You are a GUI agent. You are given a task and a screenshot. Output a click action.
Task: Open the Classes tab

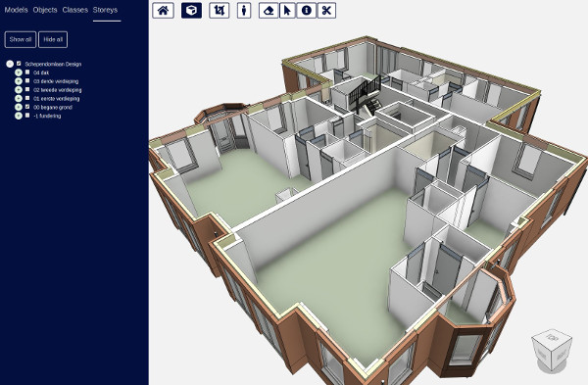[75, 10]
